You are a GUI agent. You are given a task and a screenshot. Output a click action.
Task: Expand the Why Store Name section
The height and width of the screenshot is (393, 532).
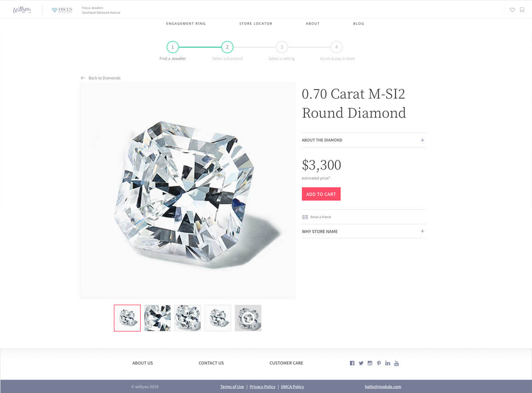coord(364,231)
